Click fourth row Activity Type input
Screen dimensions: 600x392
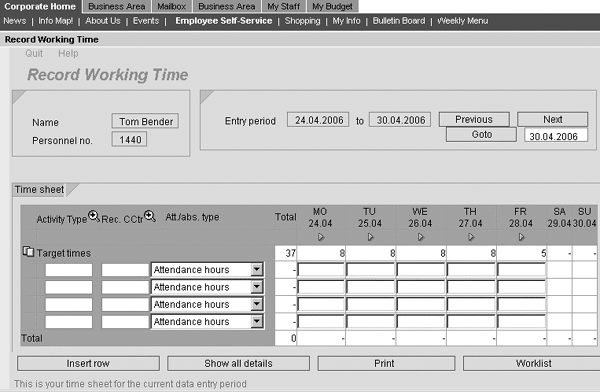pos(69,322)
